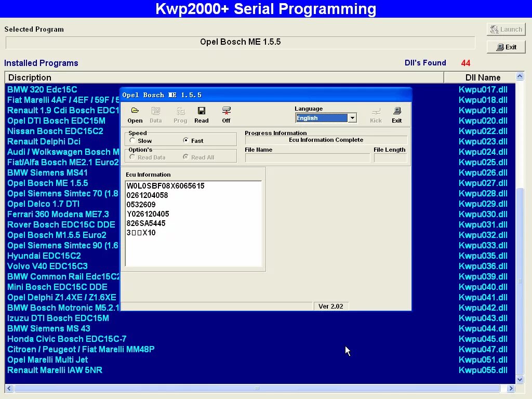Image resolution: width=532 pixels, height=399 pixels.
Task: Click the Kick toolbar icon
Action: [x=376, y=115]
